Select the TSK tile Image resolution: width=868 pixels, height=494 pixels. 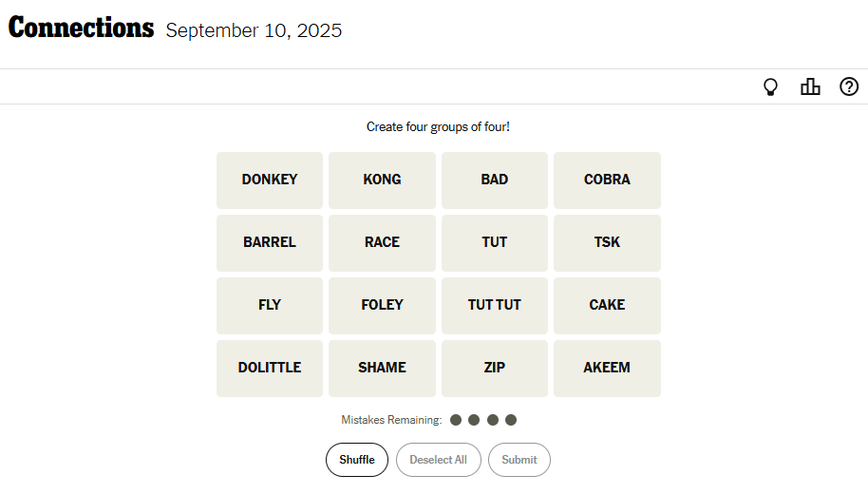[607, 242]
